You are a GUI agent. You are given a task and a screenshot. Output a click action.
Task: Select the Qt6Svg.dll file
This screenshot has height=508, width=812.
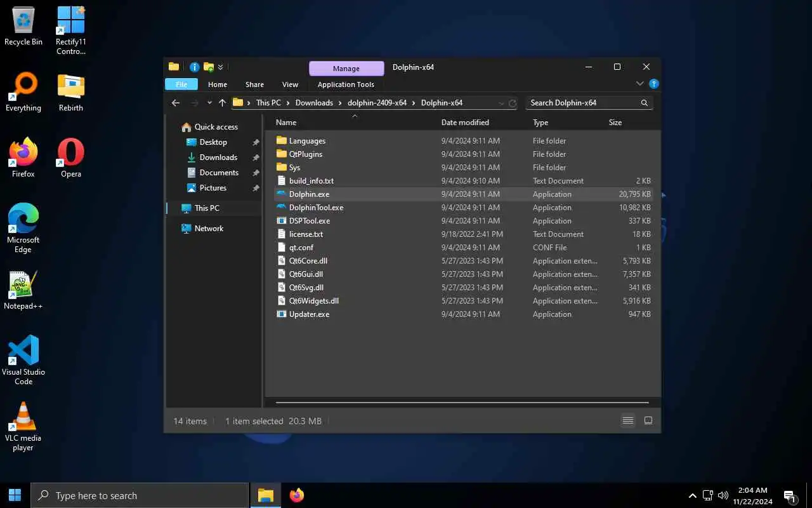coord(306,288)
